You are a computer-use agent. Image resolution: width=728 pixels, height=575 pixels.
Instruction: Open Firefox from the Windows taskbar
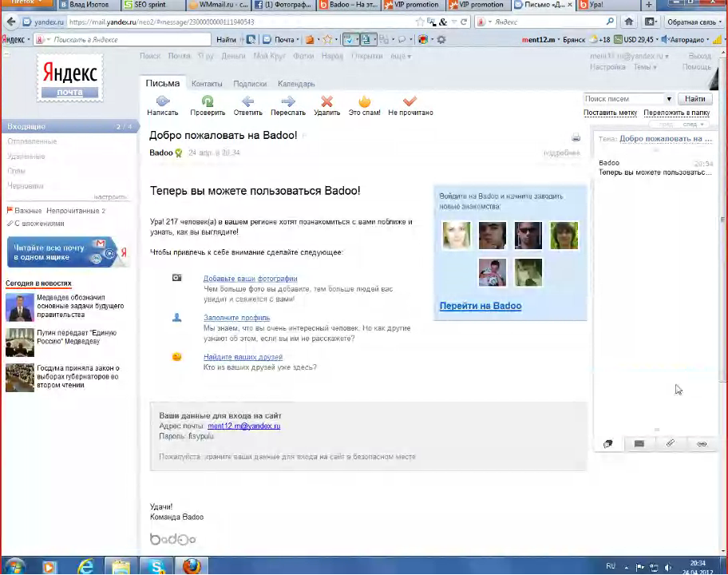click(192, 566)
